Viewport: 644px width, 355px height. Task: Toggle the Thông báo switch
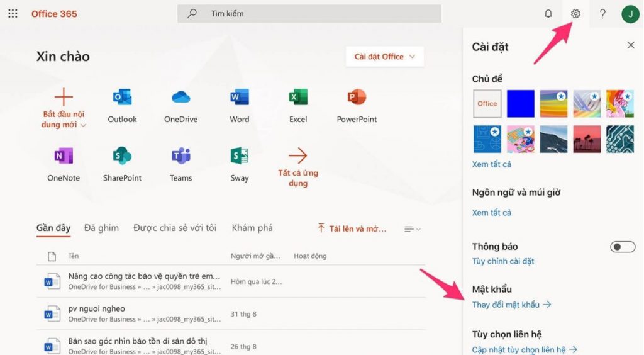point(623,247)
